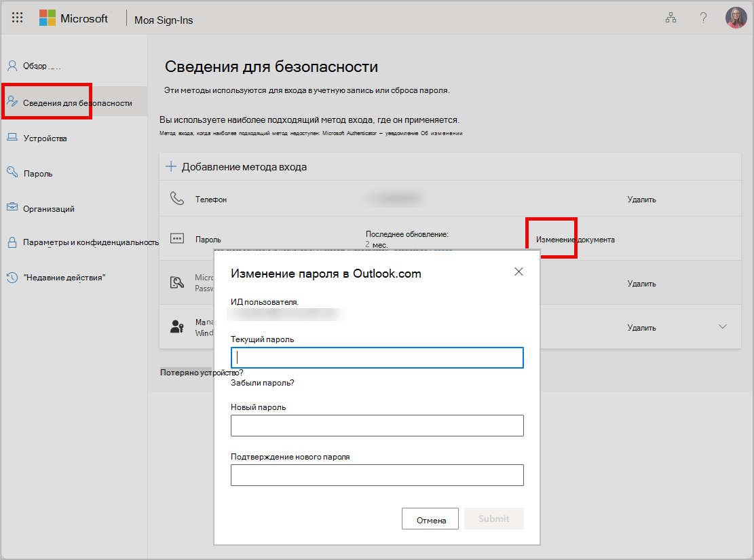This screenshot has width=754, height=560.
Task: Click the plus icon for Добавление метода входа
Action: click(171, 167)
